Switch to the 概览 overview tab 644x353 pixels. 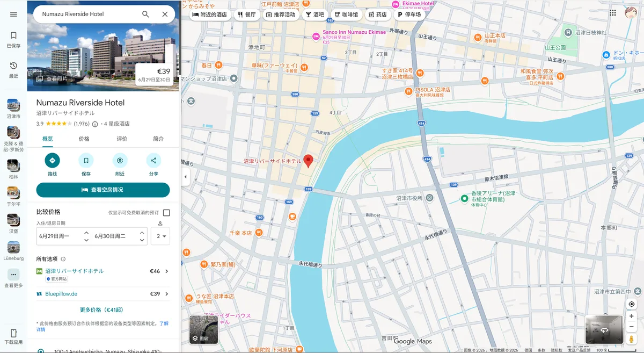click(47, 139)
